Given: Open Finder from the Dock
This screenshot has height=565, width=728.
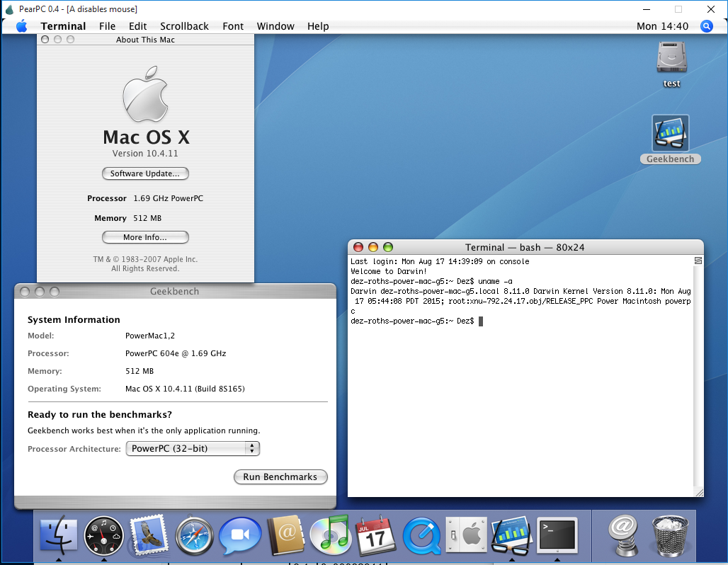Looking at the screenshot, I should [59, 535].
